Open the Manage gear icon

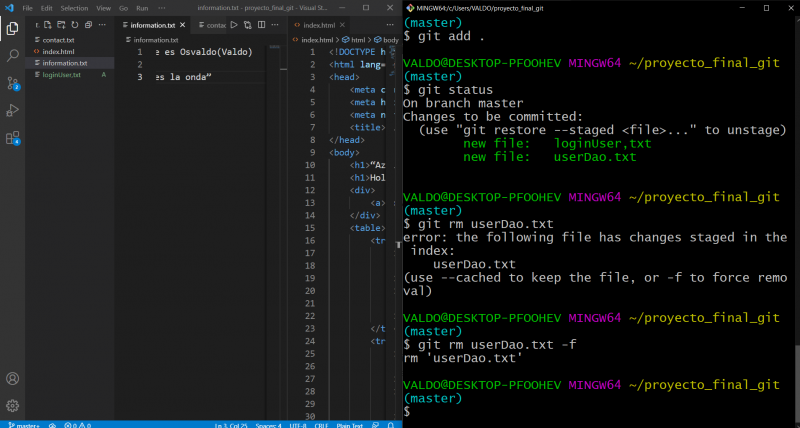pyautogui.click(x=12, y=405)
